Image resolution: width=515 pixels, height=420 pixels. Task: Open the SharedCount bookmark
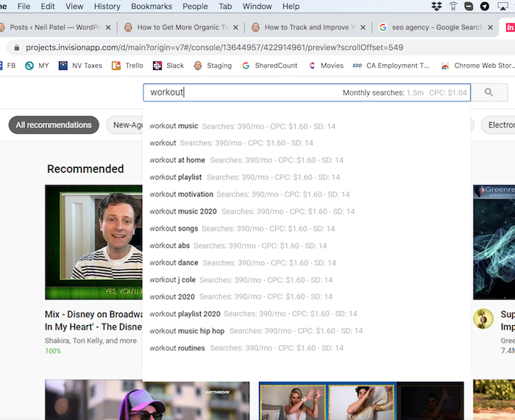pyautogui.click(x=270, y=65)
